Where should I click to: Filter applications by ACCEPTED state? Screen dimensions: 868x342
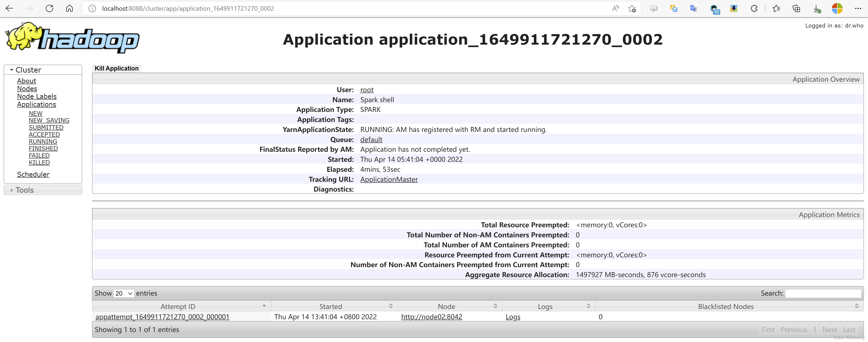point(44,134)
